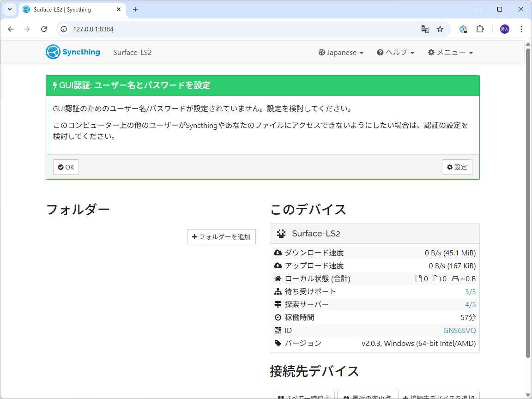Click the bookmark star icon

[440, 29]
